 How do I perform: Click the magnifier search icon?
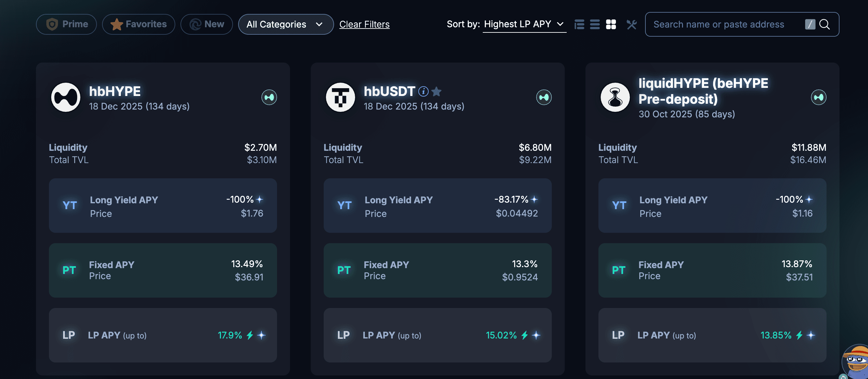click(825, 24)
